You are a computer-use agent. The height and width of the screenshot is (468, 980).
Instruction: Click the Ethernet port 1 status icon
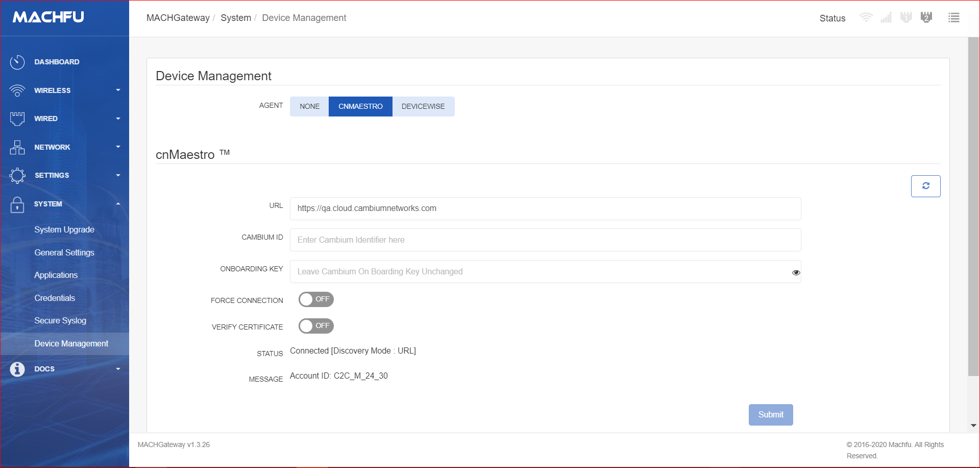pos(906,17)
